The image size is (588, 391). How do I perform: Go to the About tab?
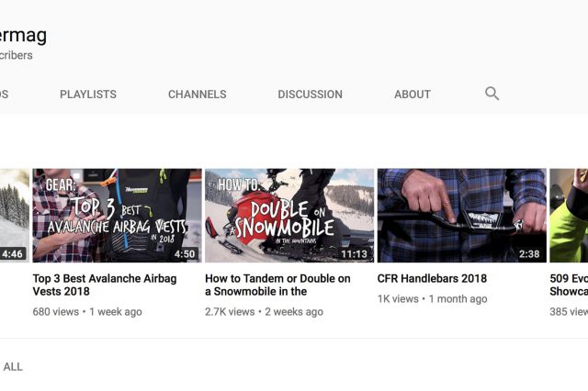coord(413,95)
